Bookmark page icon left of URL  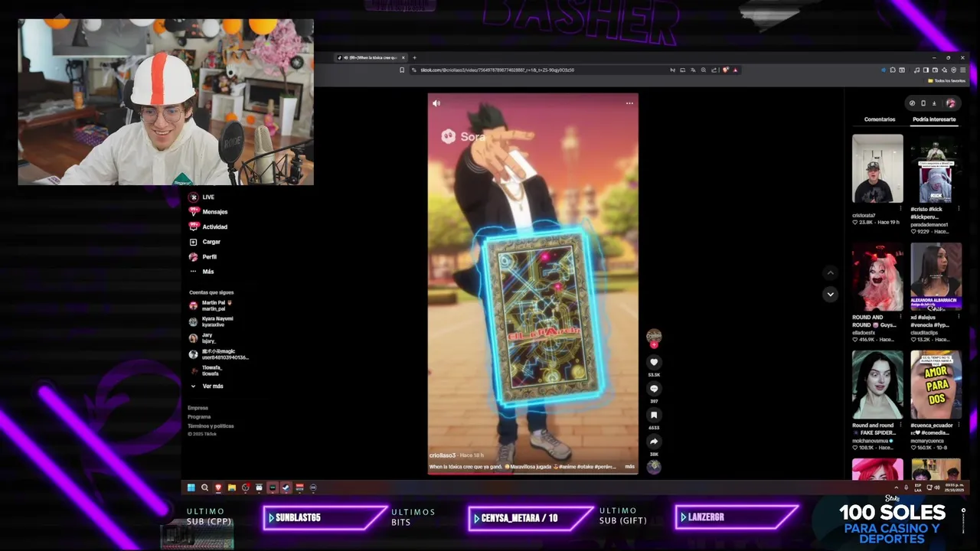[402, 70]
